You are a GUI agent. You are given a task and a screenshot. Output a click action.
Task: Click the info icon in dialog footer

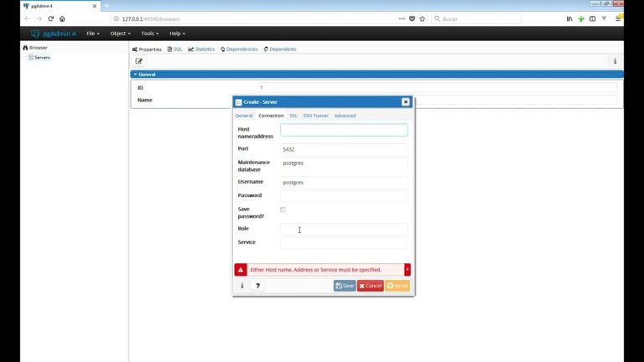pyautogui.click(x=241, y=286)
